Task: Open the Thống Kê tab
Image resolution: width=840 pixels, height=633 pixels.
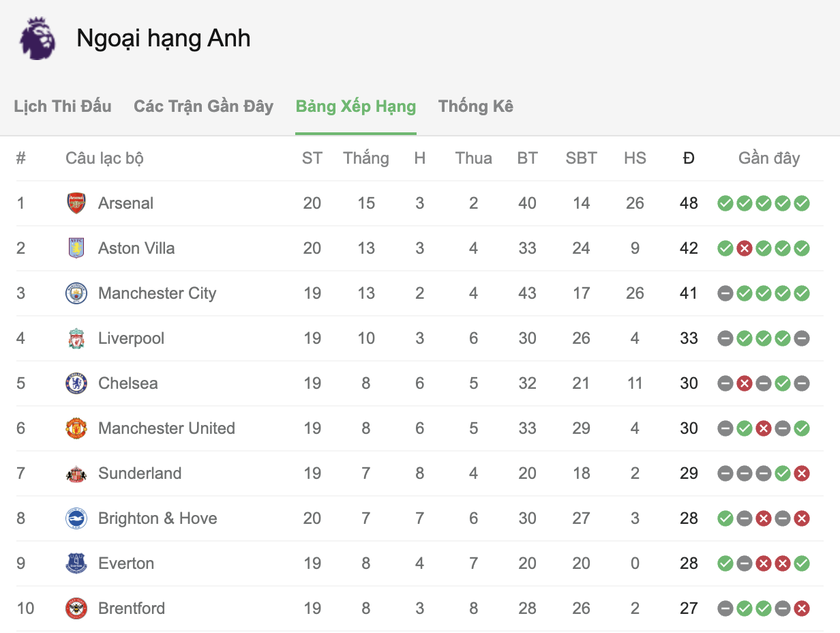Action: (476, 106)
